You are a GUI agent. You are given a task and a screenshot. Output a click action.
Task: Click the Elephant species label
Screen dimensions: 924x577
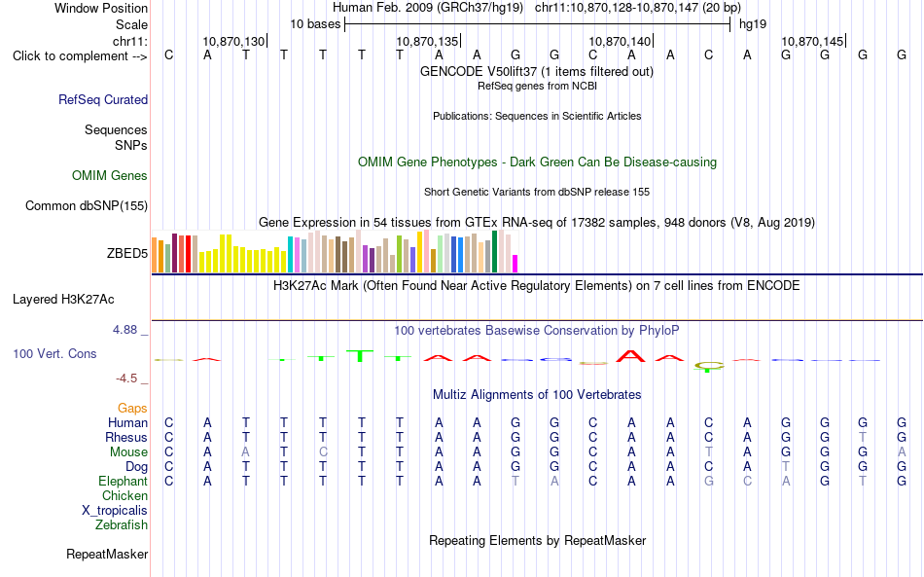click(x=123, y=481)
